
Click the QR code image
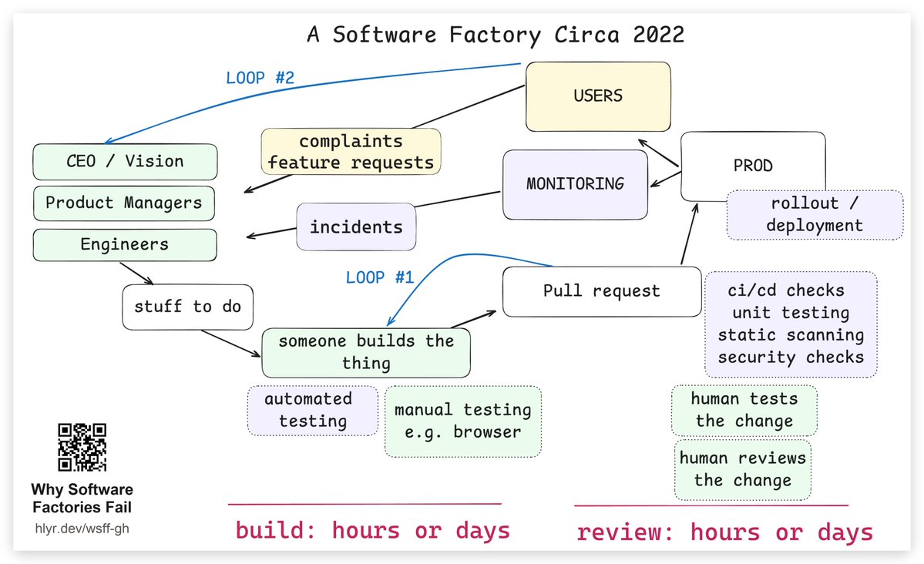(82, 448)
